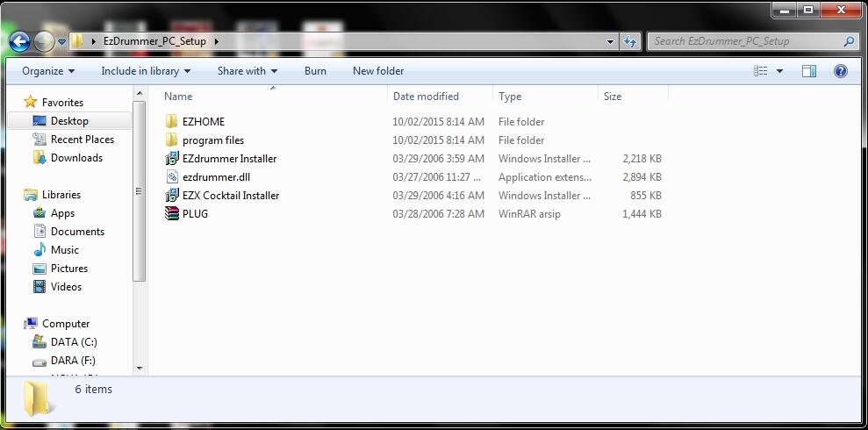Image resolution: width=868 pixels, height=430 pixels.
Task: Open the Organize menu
Action: click(48, 71)
